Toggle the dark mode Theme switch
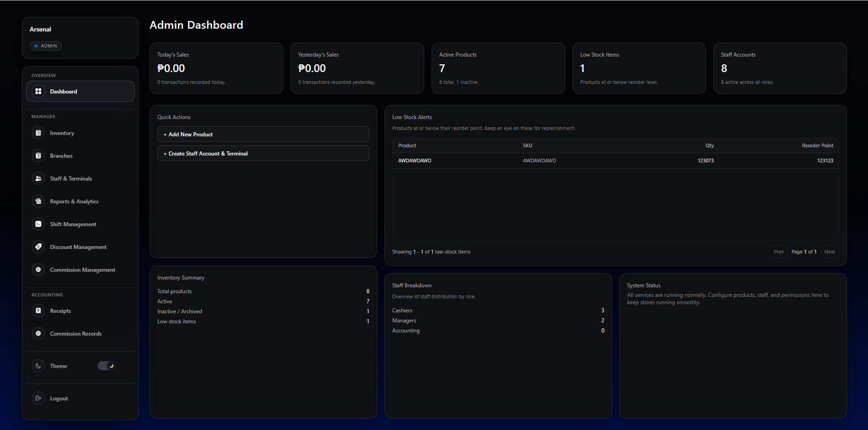The height and width of the screenshot is (430, 868). click(106, 366)
